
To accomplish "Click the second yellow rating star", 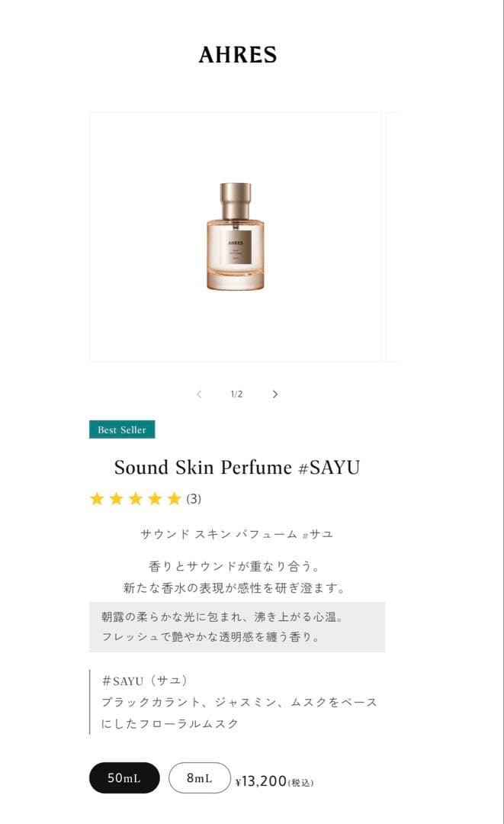I will pyautogui.click(x=116, y=498).
